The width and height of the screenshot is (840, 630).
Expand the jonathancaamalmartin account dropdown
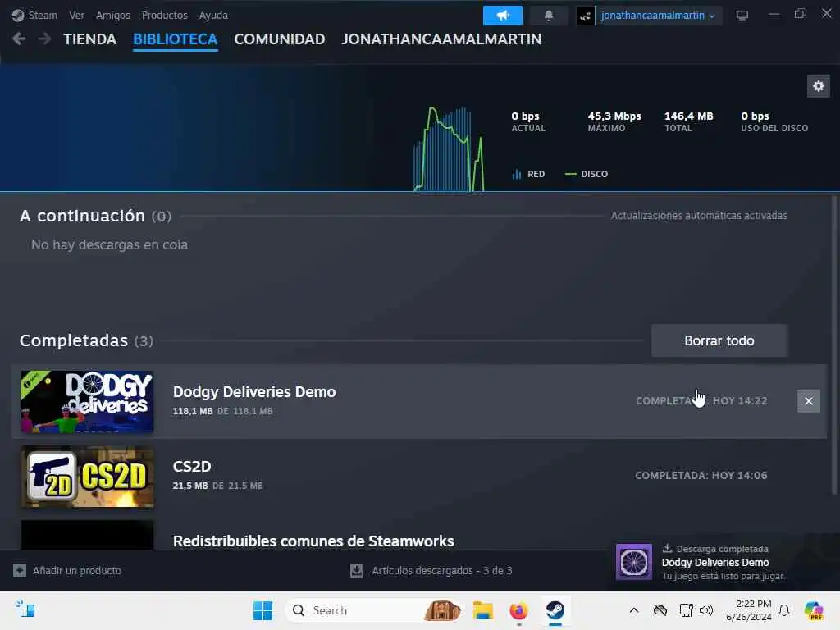click(x=658, y=16)
